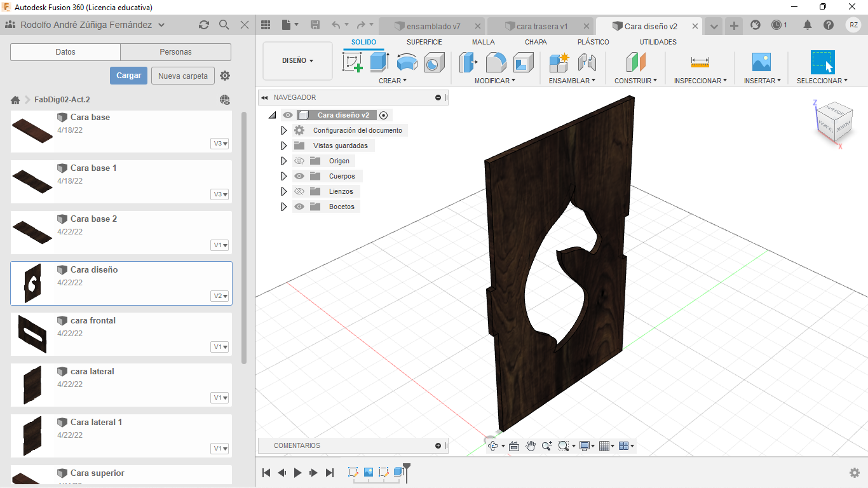Open the ensamblado v7 document tab
The width and height of the screenshot is (868, 488).
click(x=432, y=26)
